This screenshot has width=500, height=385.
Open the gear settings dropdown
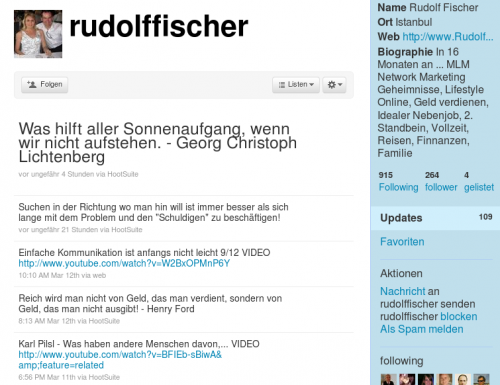pyautogui.click(x=334, y=85)
